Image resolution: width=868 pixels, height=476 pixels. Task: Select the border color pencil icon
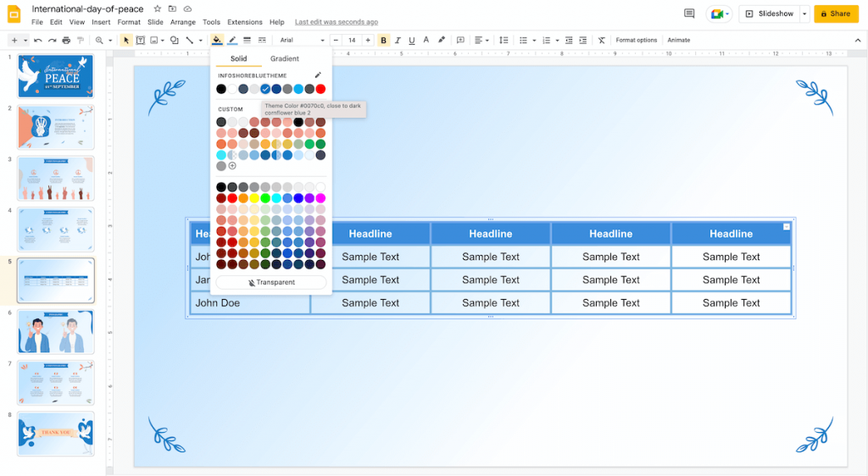pyautogui.click(x=232, y=40)
